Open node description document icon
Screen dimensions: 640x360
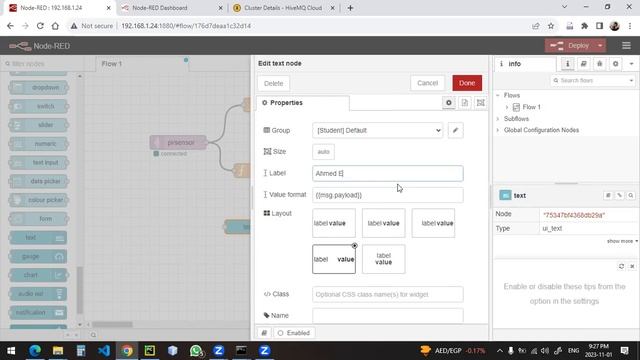pyautogui.click(x=465, y=103)
